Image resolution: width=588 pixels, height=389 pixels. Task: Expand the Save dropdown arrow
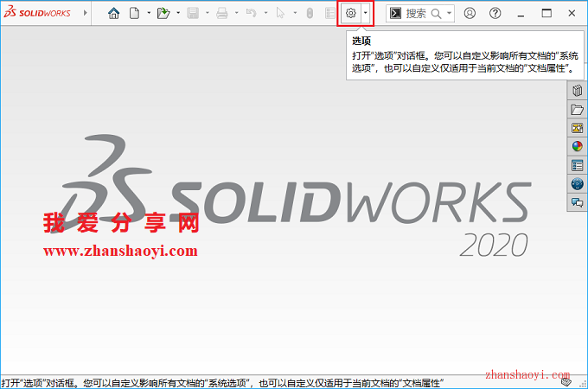208,13
